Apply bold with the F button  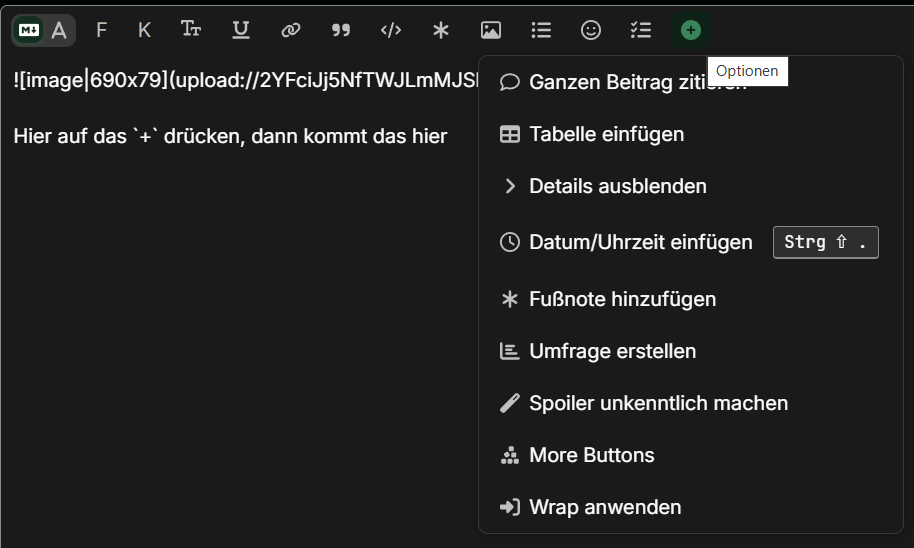coord(101,30)
